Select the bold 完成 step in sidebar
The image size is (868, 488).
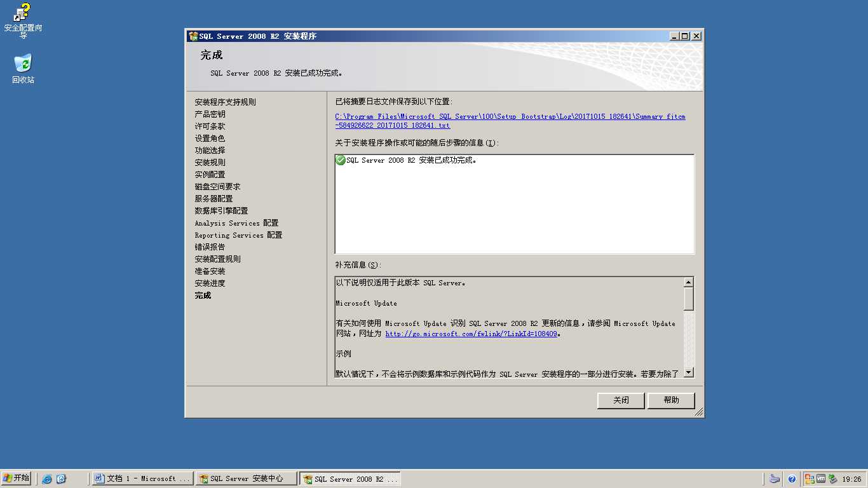203,295
